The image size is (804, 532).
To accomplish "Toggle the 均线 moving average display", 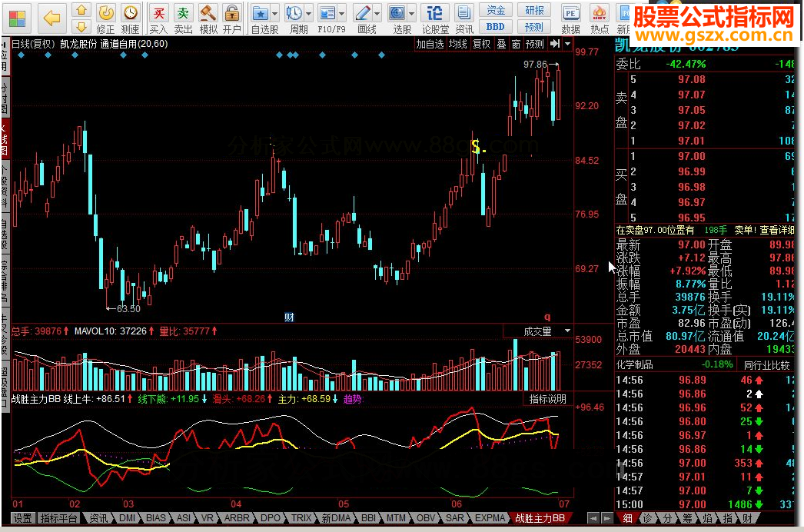I will point(458,45).
